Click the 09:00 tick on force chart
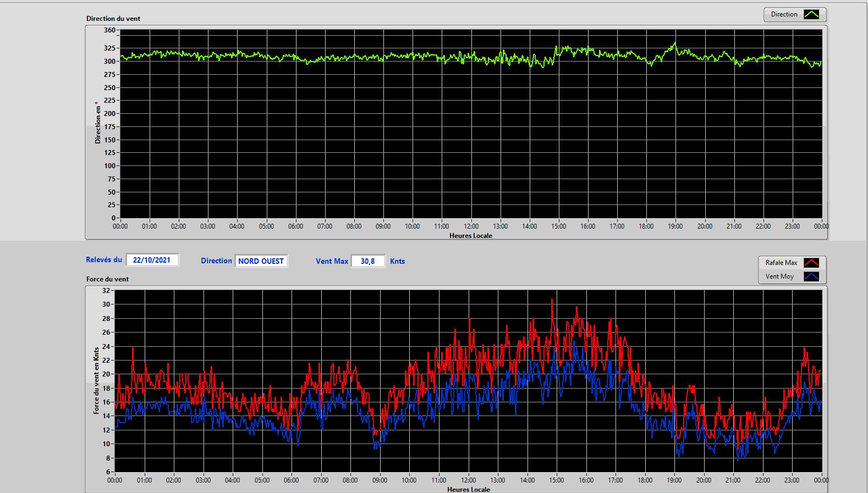This screenshot has height=493, width=868. click(380, 480)
